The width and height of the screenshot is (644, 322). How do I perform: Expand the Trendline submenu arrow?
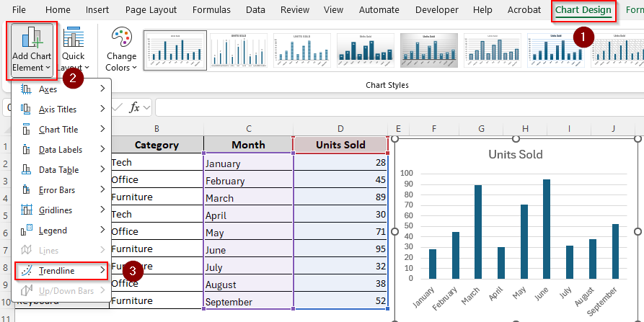click(102, 271)
